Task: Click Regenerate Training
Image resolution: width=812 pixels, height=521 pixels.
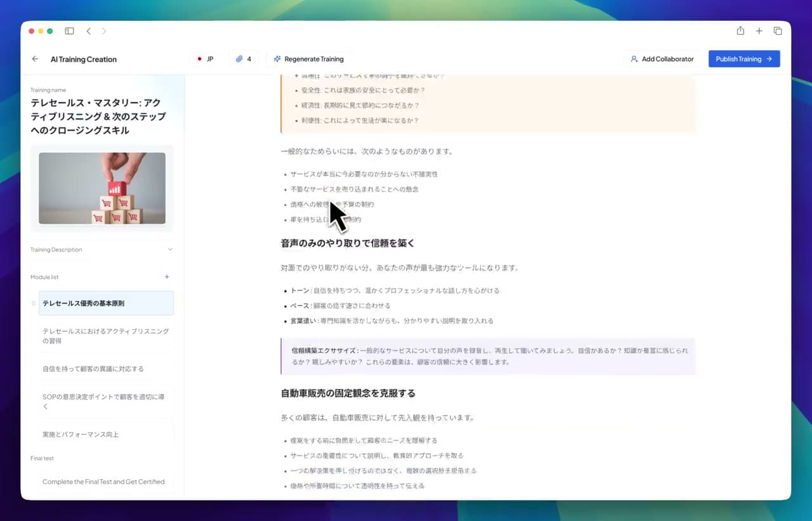Action: [x=308, y=59]
